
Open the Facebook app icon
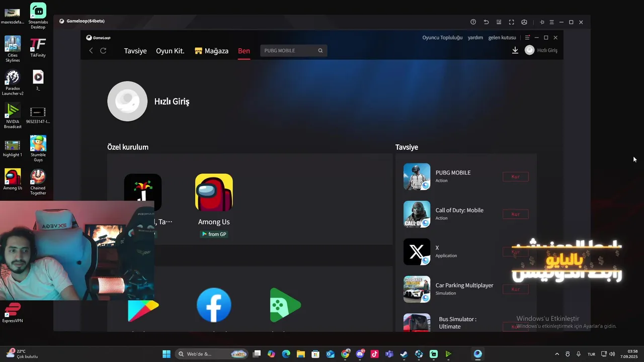[214, 305]
